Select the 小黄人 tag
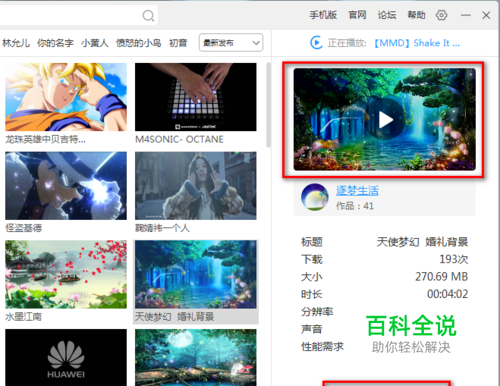This screenshot has height=386, width=500. coord(95,43)
